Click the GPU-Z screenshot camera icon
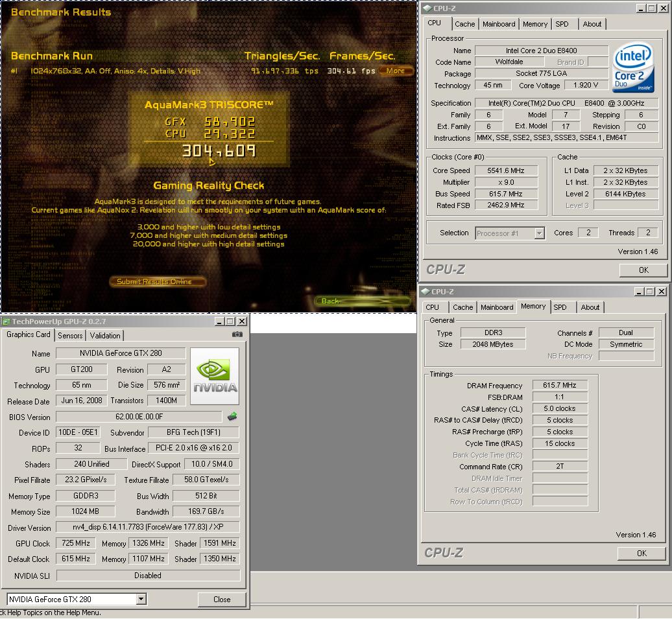The width and height of the screenshot is (672, 619). (x=237, y=334)
